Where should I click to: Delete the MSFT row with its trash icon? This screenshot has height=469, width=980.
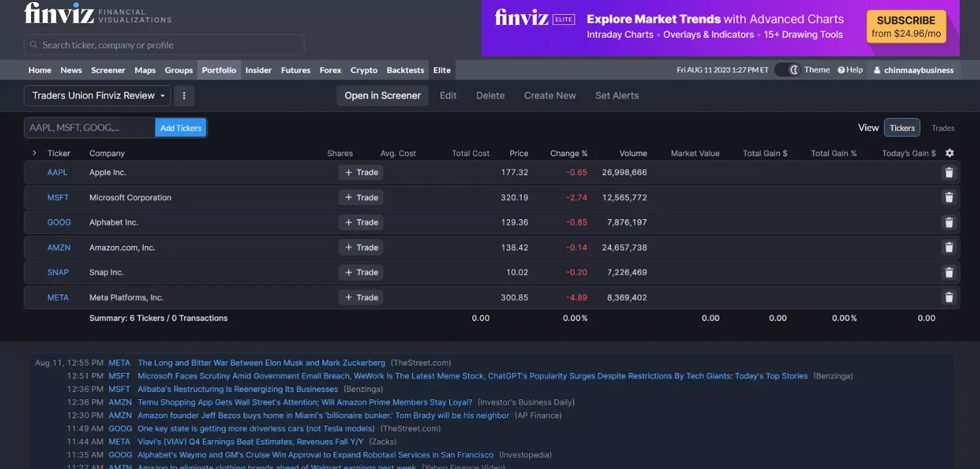click(x=949, y=197)
